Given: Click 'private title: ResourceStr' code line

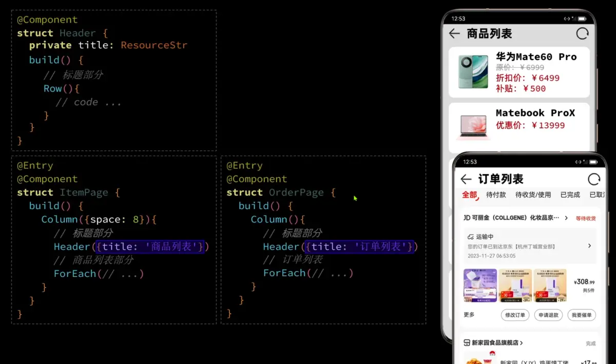Looking at the screenshot, I should coord(108,45).
